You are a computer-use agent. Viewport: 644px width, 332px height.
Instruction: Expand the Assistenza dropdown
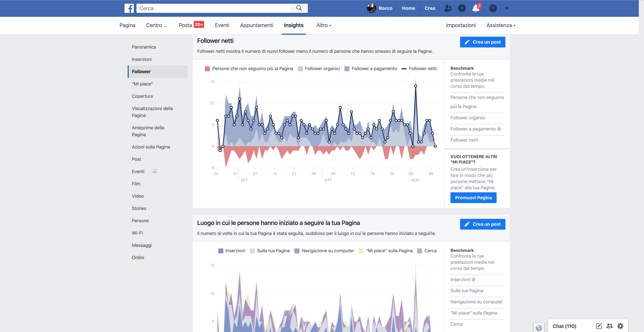tap(500, 25)
